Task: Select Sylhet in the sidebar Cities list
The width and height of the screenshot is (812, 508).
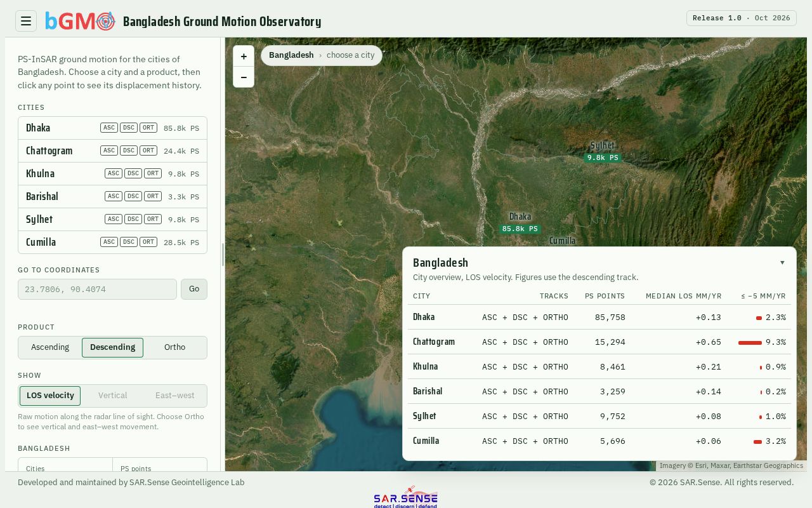Action: (x=112, y=219)
